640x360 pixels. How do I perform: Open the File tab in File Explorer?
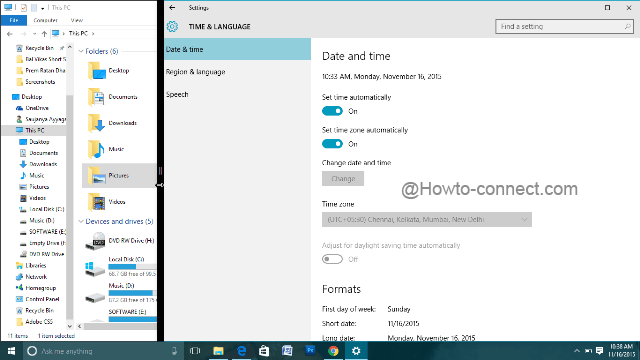pos(14,20)
